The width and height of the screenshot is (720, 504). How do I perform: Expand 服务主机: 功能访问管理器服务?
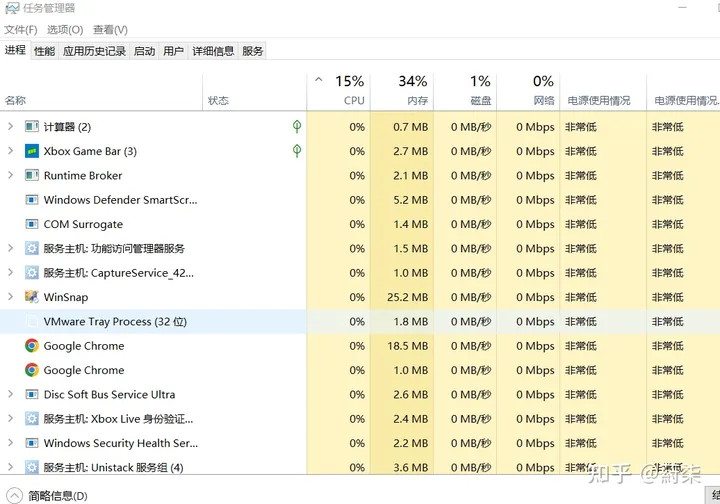(11, 248)
